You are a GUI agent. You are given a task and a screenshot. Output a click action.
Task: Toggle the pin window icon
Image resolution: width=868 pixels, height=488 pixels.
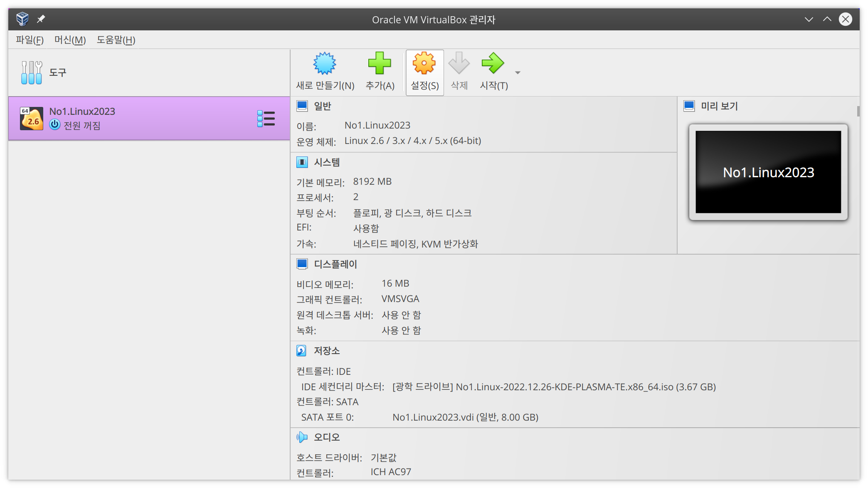(41, 19)
